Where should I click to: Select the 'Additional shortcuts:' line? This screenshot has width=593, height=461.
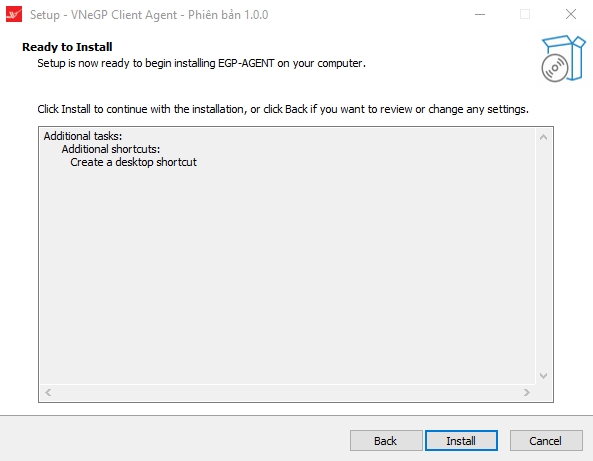click(x=111, y=149)
